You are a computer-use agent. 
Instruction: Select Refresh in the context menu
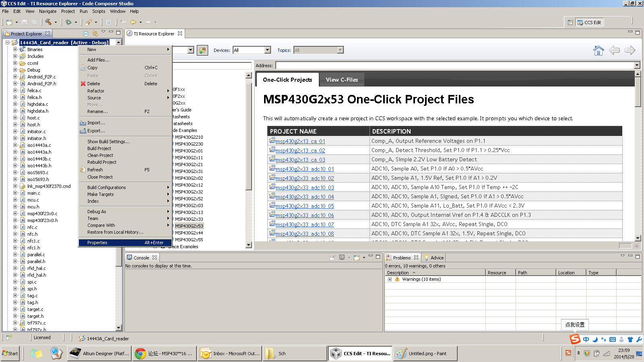(x=125, y=170)
